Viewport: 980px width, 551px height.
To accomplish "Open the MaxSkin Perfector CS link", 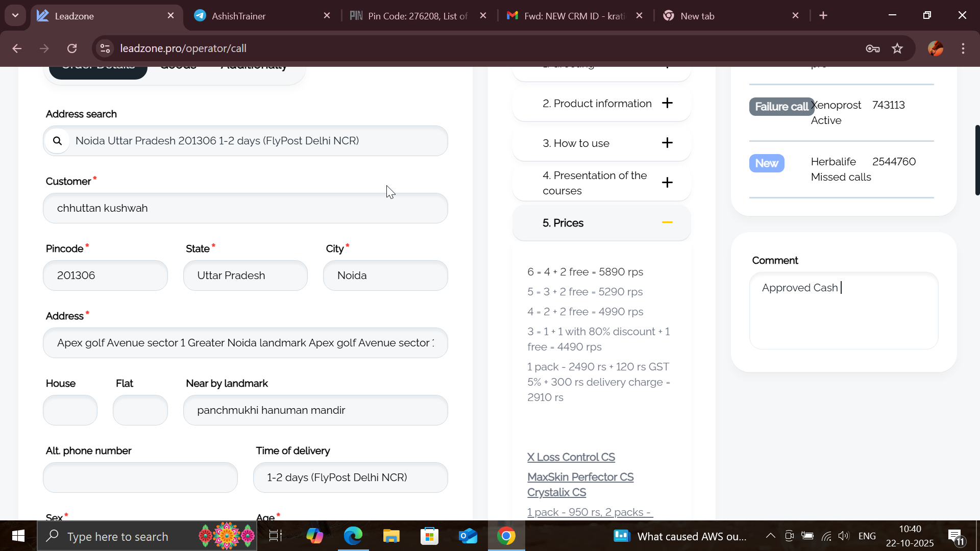I will 580,477.
